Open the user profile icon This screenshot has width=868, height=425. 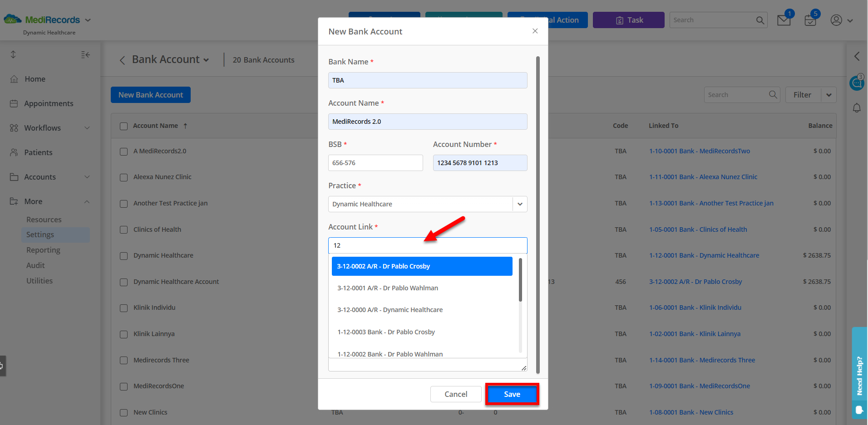(x=836, y=20)
